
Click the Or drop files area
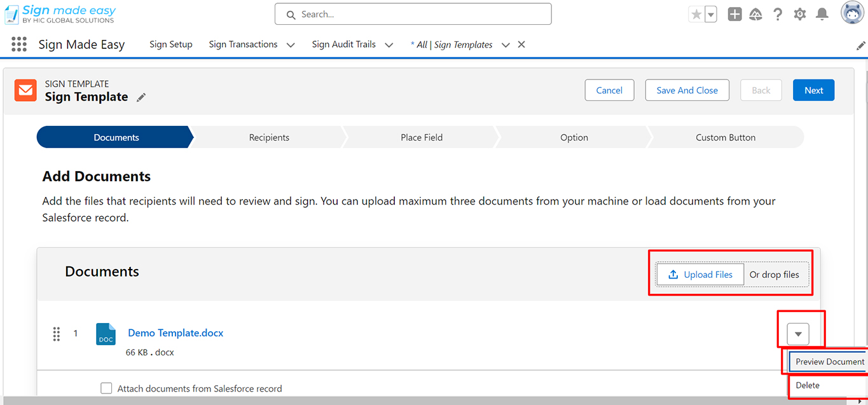[x=775, y=275]
